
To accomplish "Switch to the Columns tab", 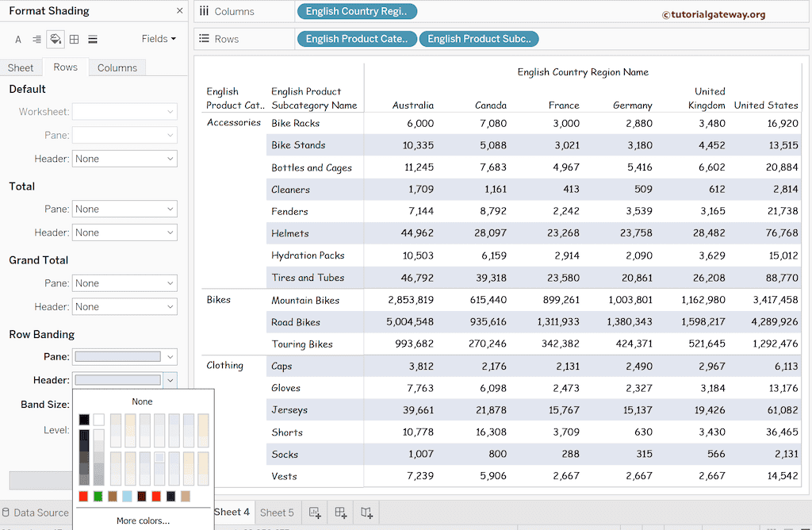I will coord(117,67).
